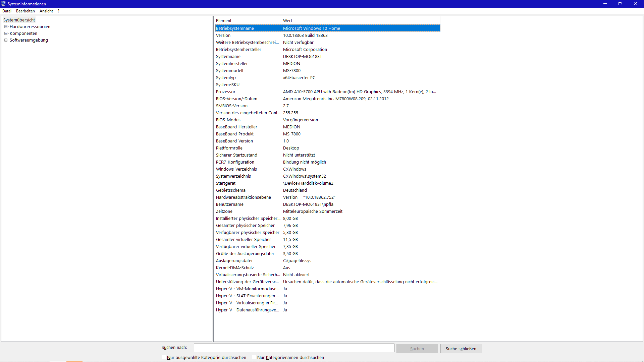Select Systemübersicht in the tree

[19, 20]
